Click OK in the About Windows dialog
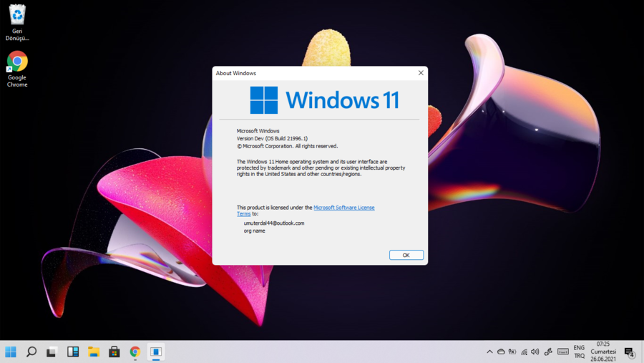The height and width of the screenshot is (363, 644). click(406, 255)
